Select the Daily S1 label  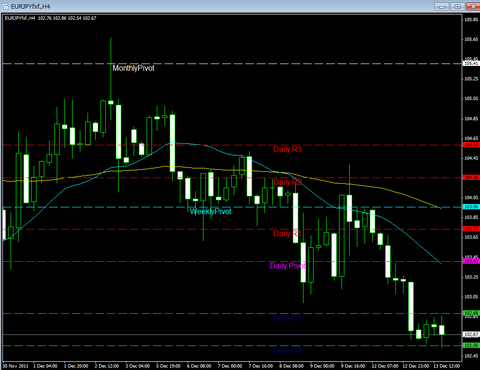click(287, 318)
